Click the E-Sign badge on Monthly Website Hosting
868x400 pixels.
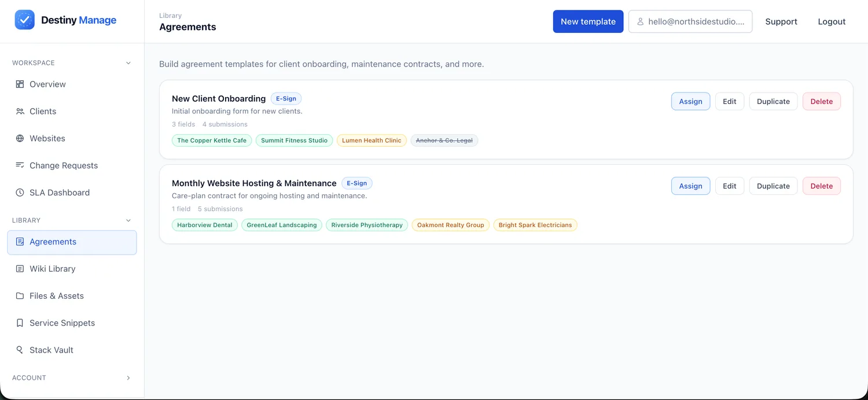point(357,183)
